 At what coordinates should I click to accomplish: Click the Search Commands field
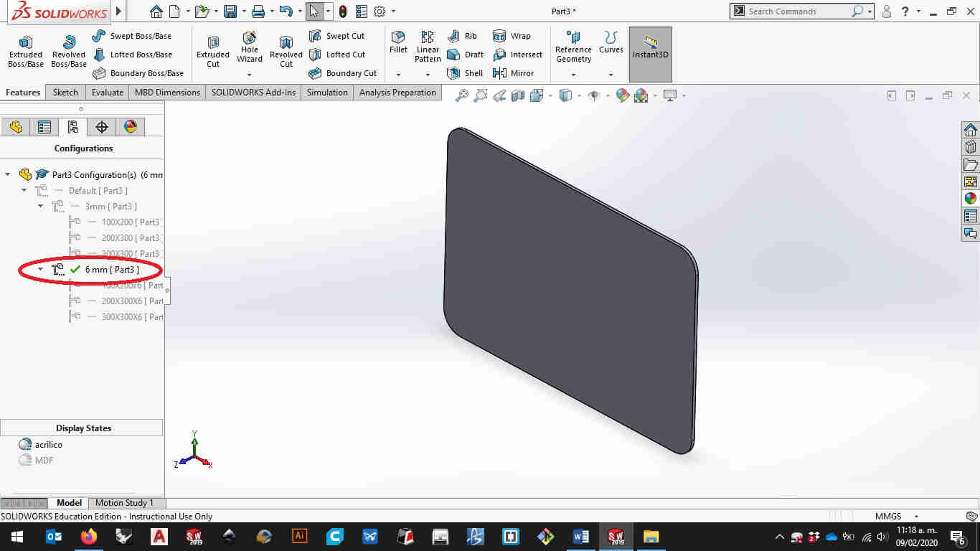coord(798,11)
